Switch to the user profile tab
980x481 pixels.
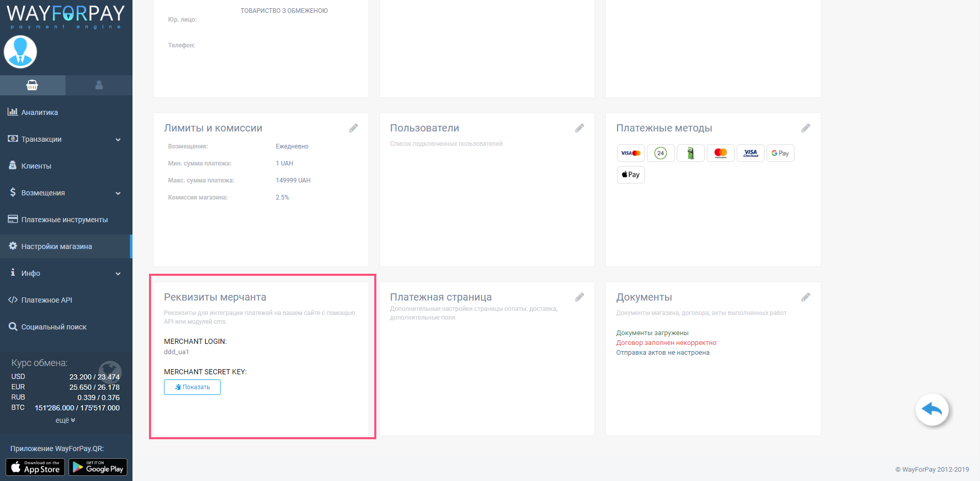[x=99, y=85]
